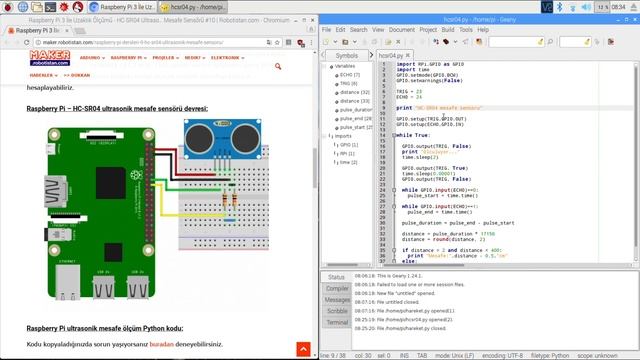The image size is (640, 360).
Task: Reload the Chromium page
Action: [27, 42]
